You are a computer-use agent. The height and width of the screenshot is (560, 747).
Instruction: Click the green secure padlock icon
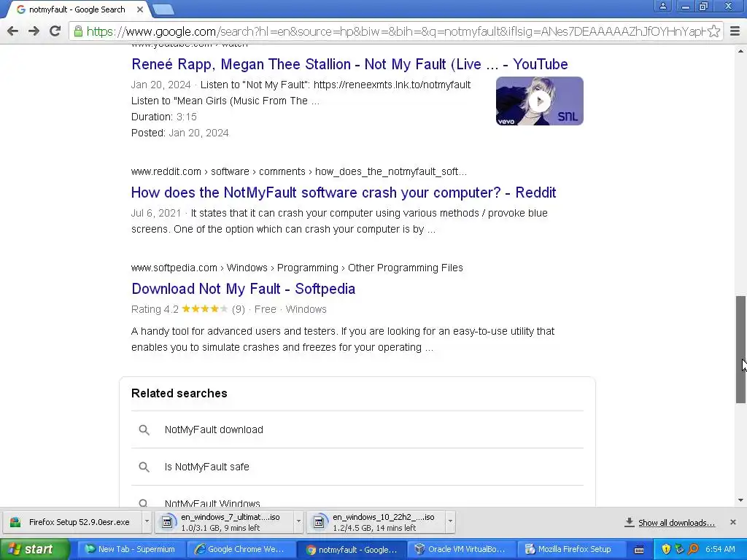(x=78, y=31)
